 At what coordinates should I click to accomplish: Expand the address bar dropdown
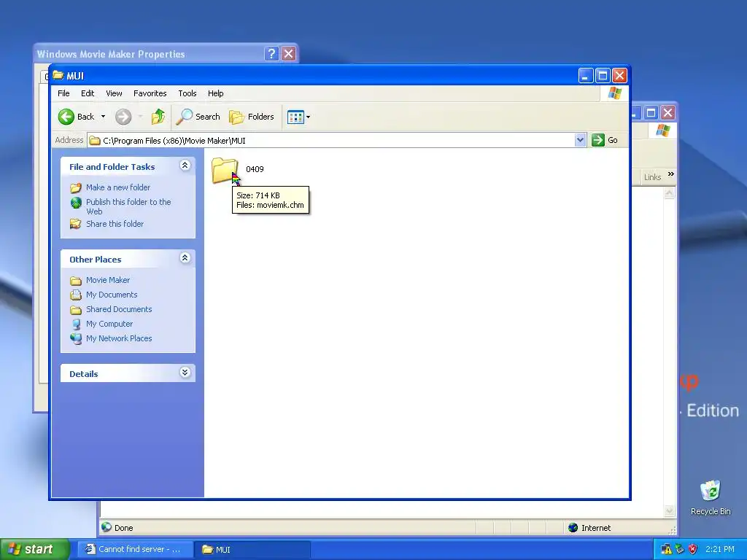(580, 140)
